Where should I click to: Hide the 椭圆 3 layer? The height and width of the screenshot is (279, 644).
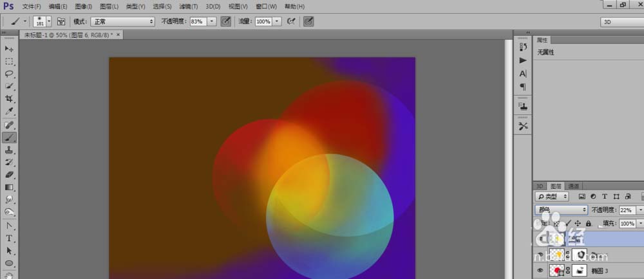coord(540,271)
